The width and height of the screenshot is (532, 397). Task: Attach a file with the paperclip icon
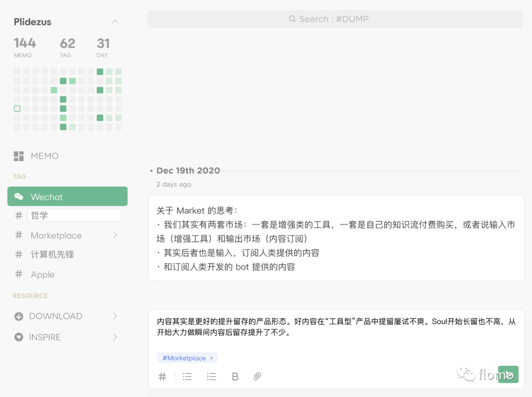click(257, 376)
